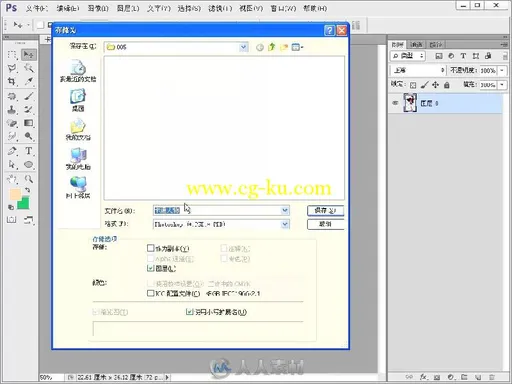Open the fill slider arrow in Layers panel
The width and height of the screenshot is (512, 384).
(x=502, y=85)
